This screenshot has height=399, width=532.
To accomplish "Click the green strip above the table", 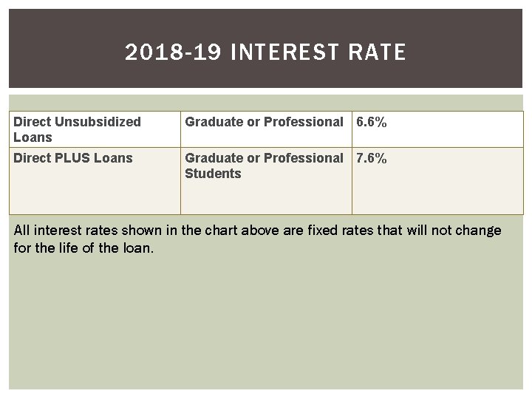I will coord(266,103).
